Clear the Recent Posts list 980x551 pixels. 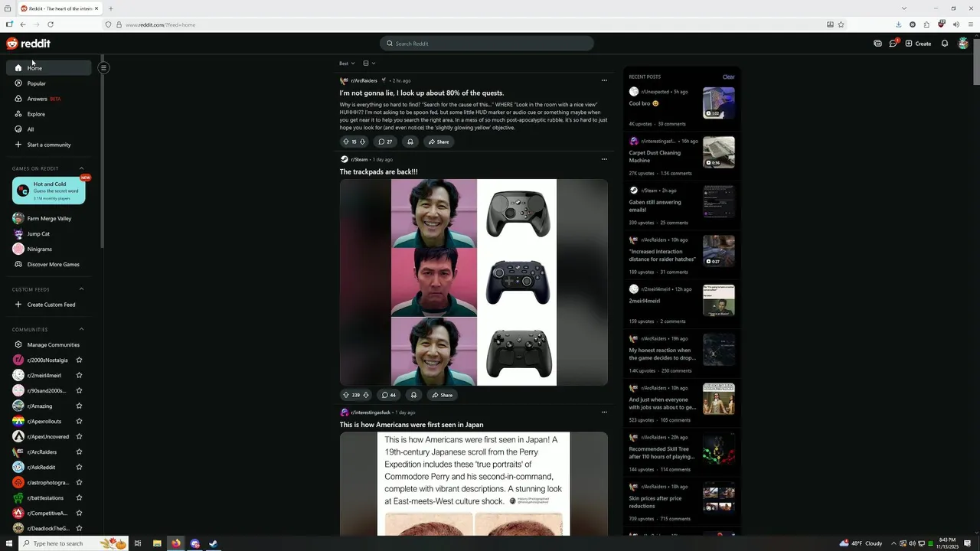[728, 77]
